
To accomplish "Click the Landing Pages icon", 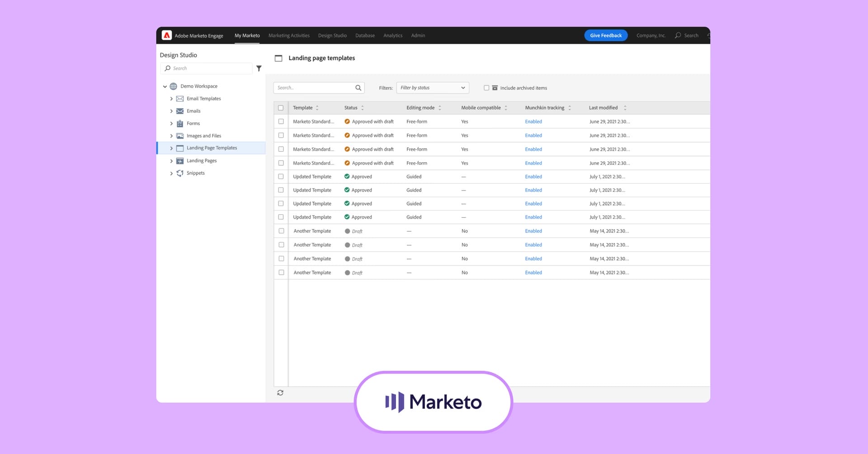I will click(x=180, y=160).
